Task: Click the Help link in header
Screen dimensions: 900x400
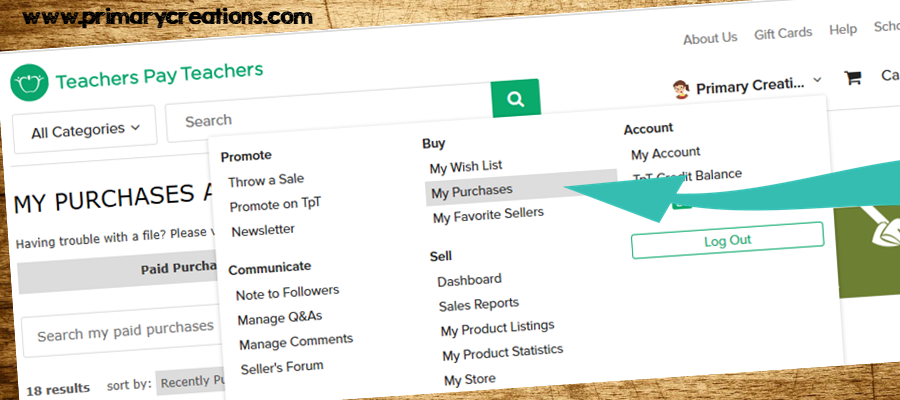Action: [843, 29]
